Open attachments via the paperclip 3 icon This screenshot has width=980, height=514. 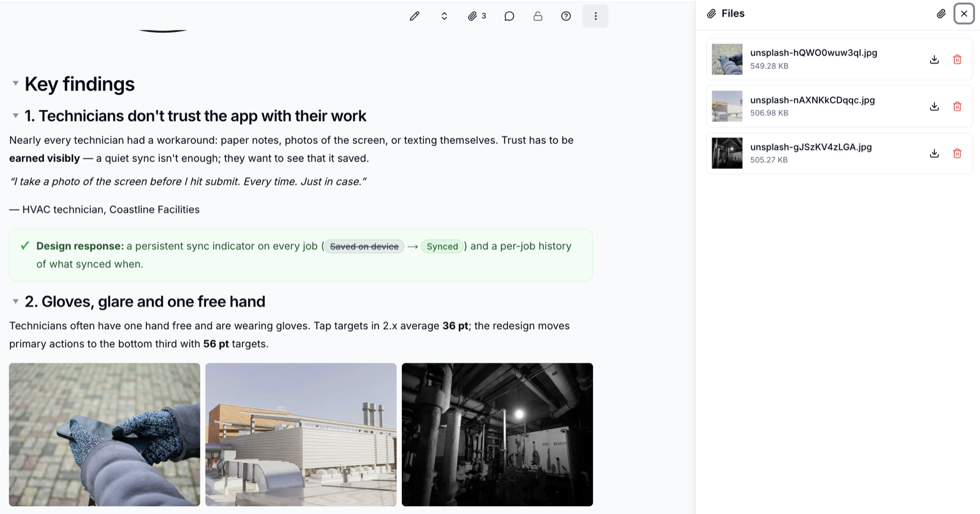477,17
